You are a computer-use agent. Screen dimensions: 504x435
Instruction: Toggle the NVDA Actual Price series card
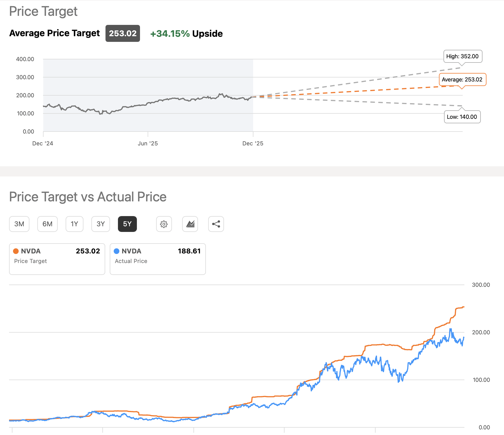158,259
